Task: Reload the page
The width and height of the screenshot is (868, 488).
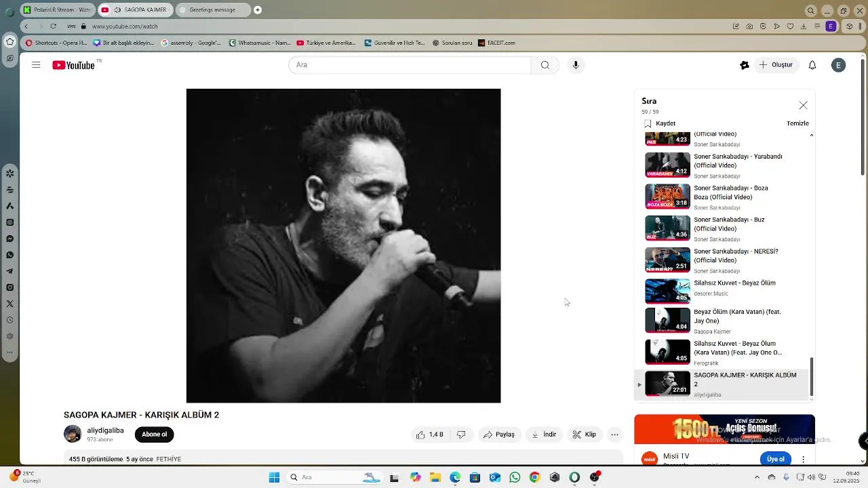Action: click(53, 26)
